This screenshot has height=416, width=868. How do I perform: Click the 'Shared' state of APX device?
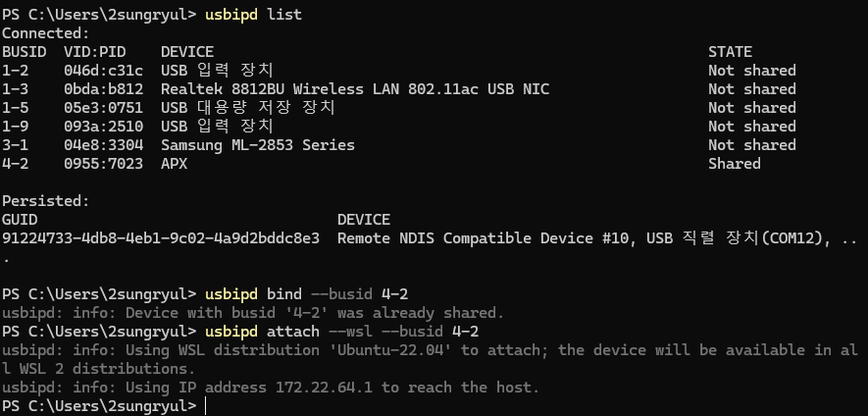[734, 164]
